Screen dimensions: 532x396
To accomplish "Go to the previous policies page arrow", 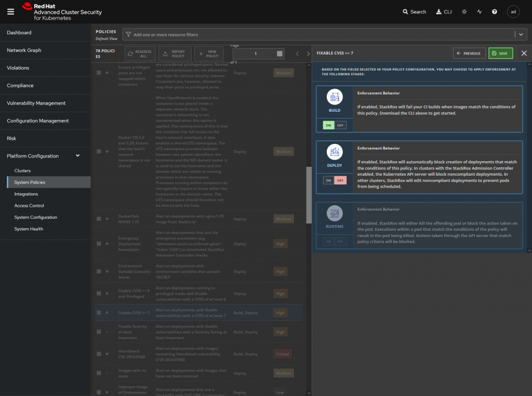I will pos(297,54).
